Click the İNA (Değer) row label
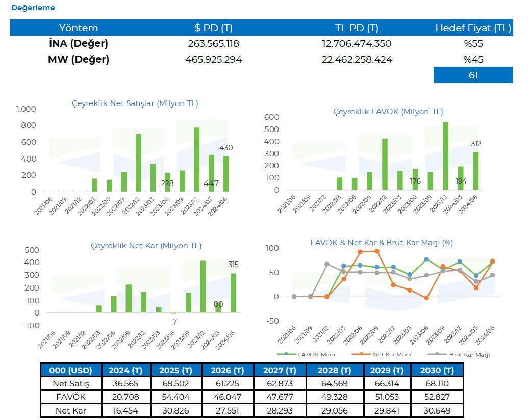Screen dimensions: 530x420 [x=79, y=44]
